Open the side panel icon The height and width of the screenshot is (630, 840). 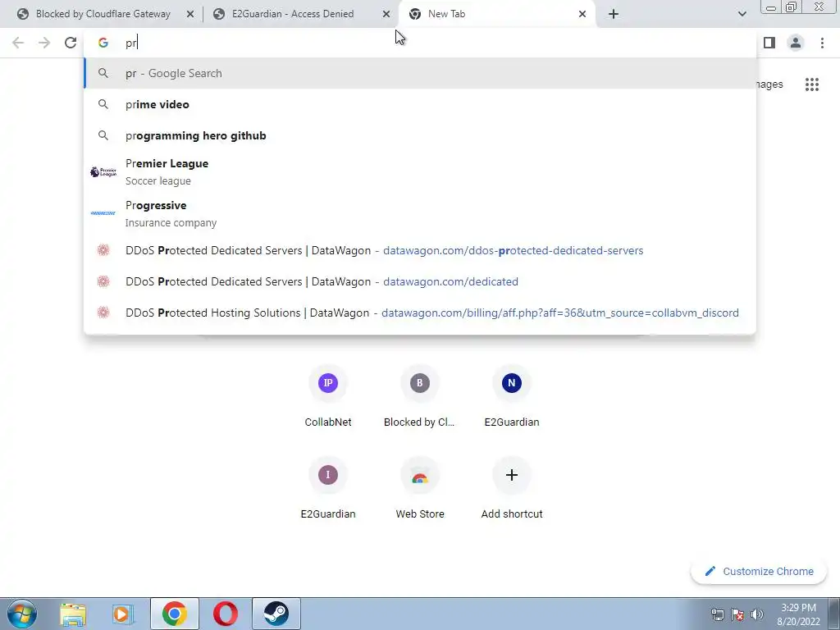(769, 43)
